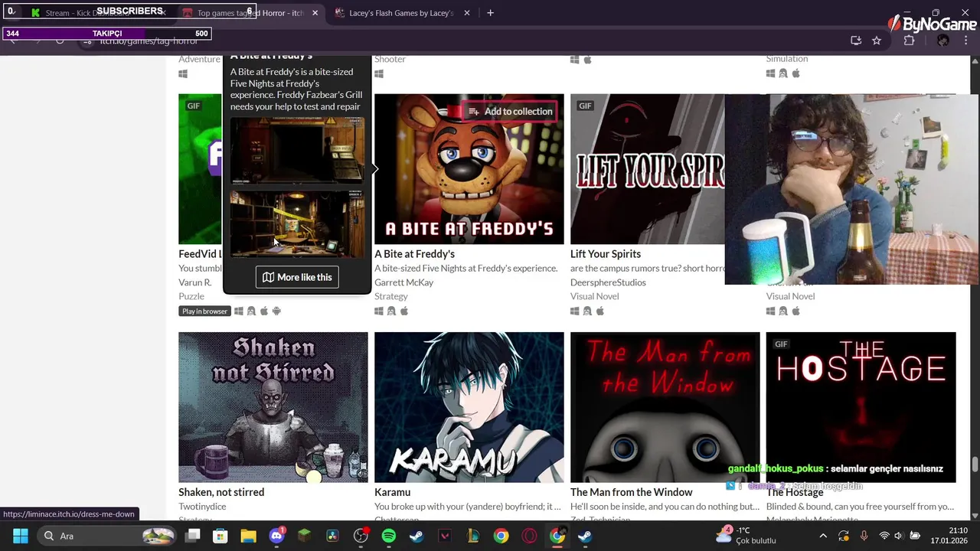Screen dimensions: 980x551
Task: Close the Lacey's Flash Games tab
Action: 466,13
